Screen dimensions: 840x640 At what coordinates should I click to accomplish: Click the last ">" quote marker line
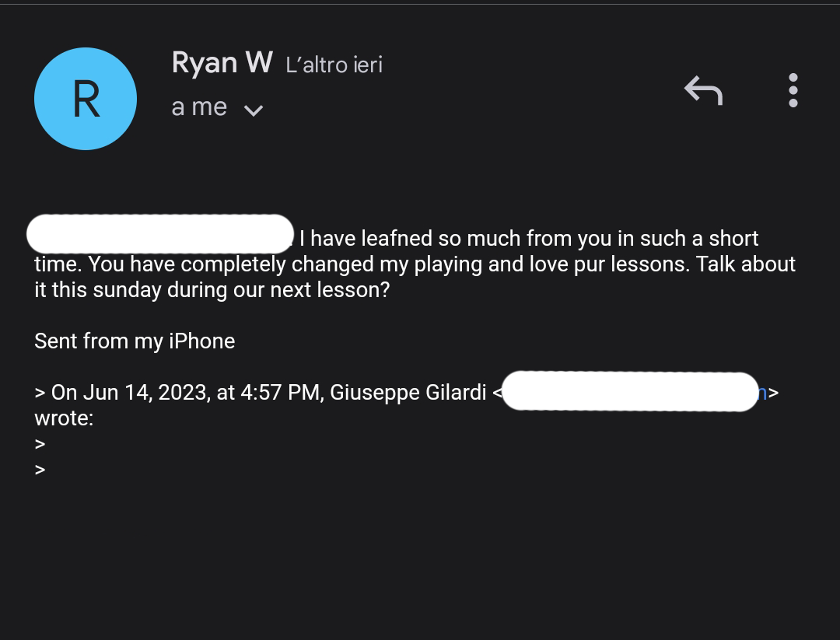pos(40,470)
